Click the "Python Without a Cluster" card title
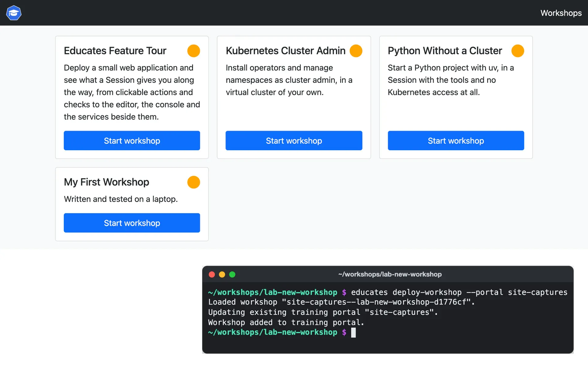588x368 pixels. (445, 51)
